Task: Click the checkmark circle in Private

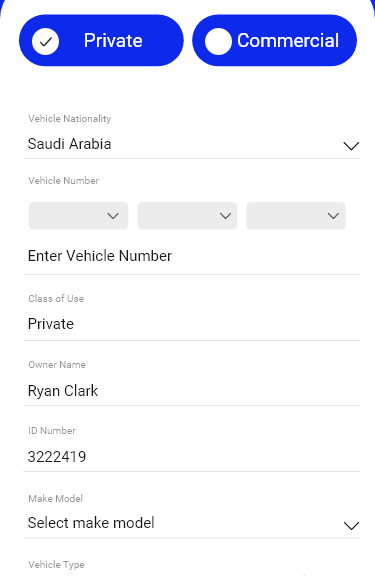Action: [46, 42]
